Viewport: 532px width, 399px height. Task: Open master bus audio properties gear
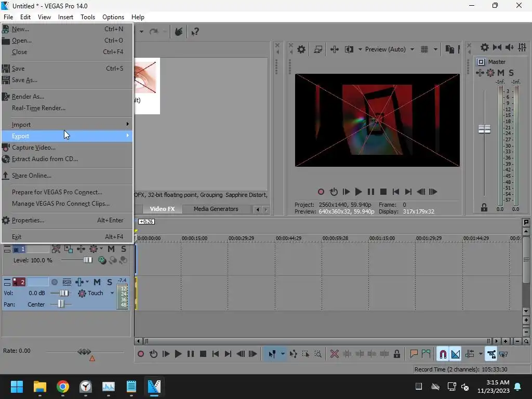[485, 47]
